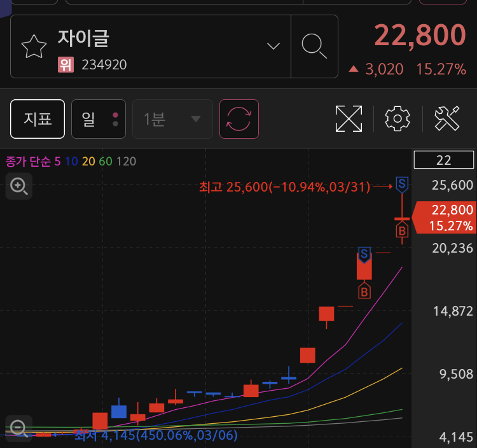Open the 1분 interval dropdown
This screenshot has width=477, height=448.
172,119
